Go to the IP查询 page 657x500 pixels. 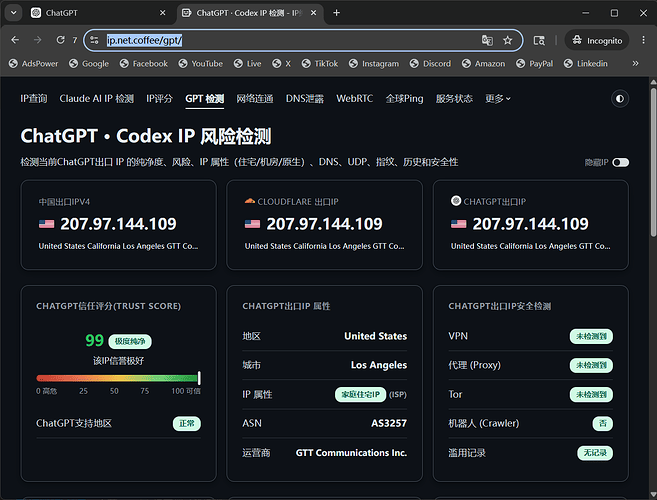pos(34,98)
